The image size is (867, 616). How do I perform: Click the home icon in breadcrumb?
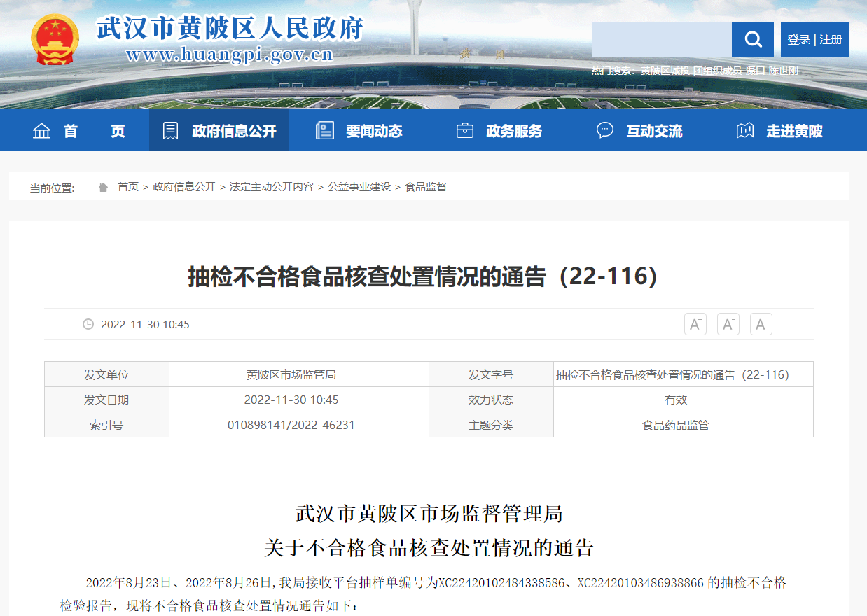click(104, 187)
